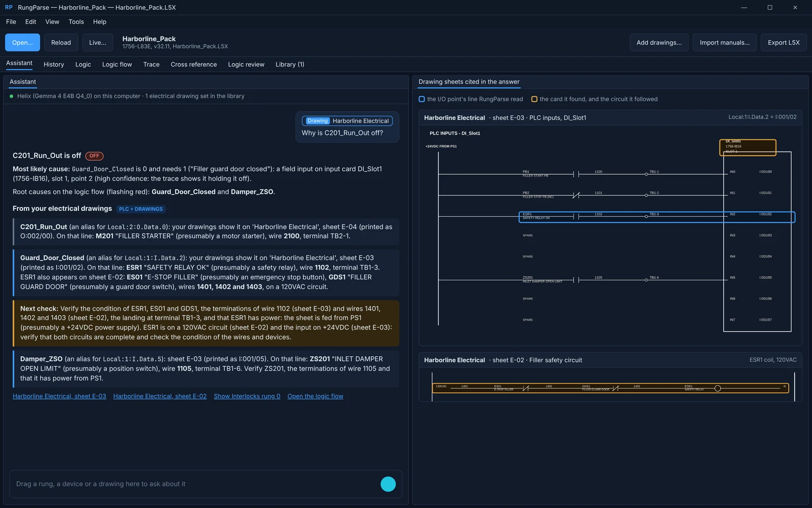812x508 pixels.
Task: Switch to the Logic tab
Action: pos(83,65)
